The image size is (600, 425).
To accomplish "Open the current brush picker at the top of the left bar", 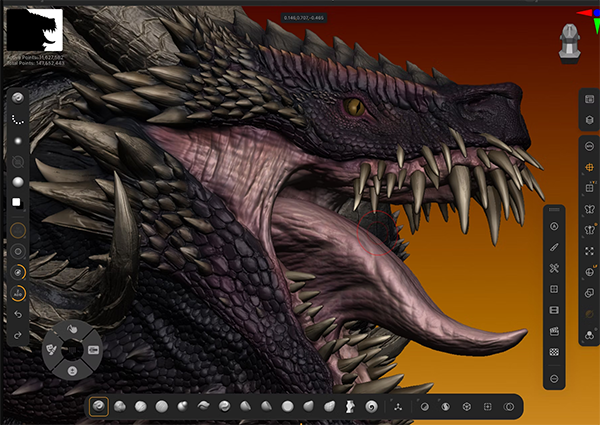I will (18, 98).
